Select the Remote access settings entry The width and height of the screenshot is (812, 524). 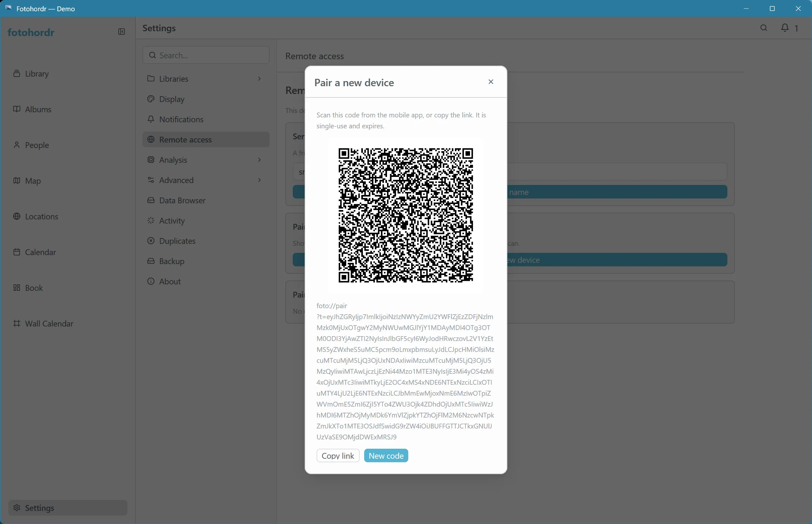[206, 140]
